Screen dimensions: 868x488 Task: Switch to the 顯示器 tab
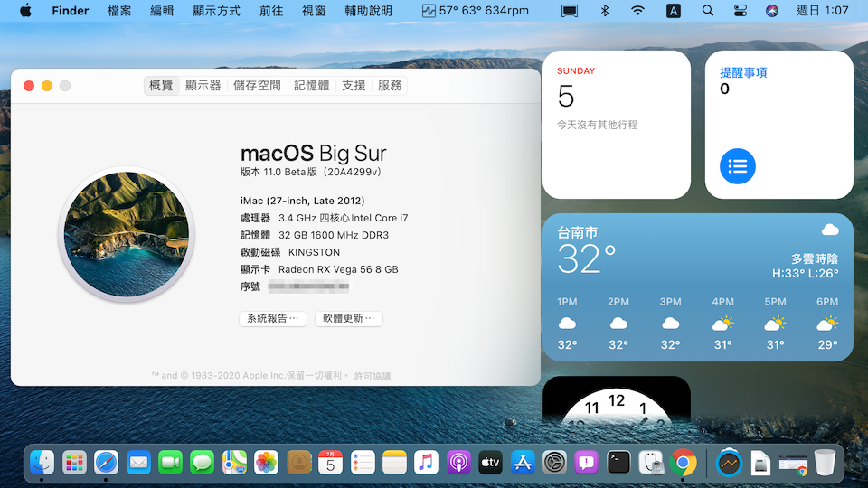tap(203, 86)
